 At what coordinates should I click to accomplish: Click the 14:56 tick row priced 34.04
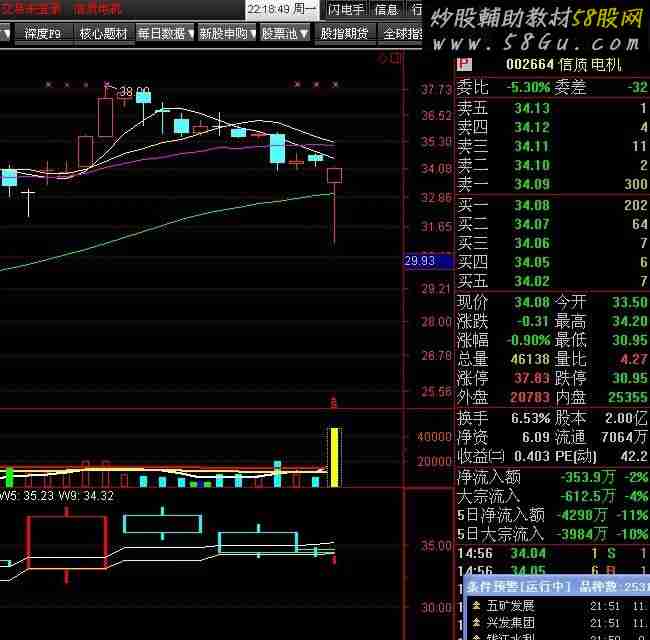553,553
